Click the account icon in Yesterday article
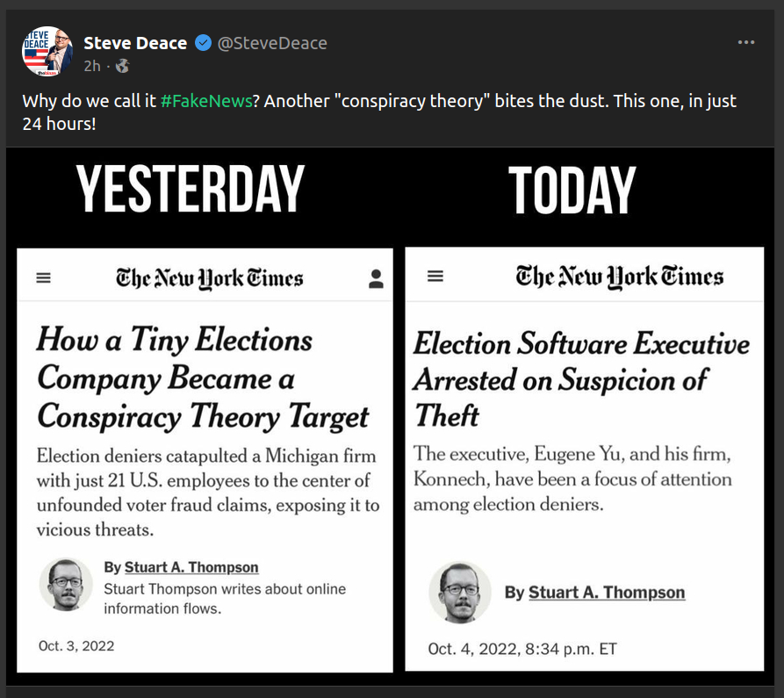The image size is (784, 698). tap(376, 279)
